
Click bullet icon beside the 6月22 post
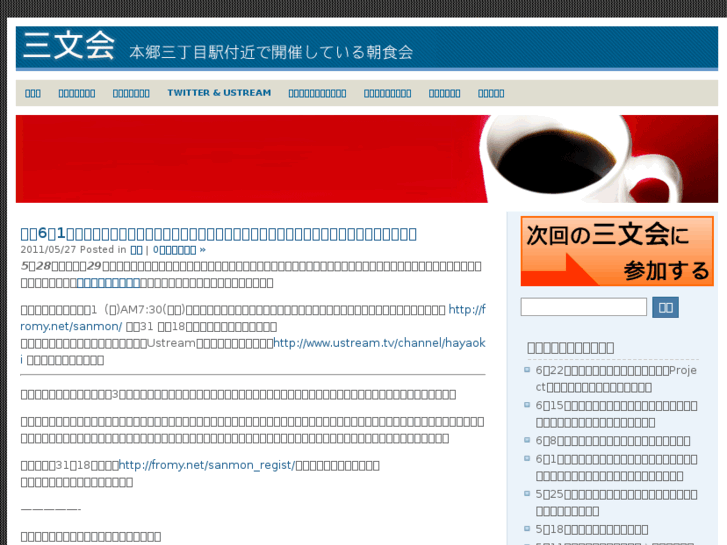click(527, 370)
